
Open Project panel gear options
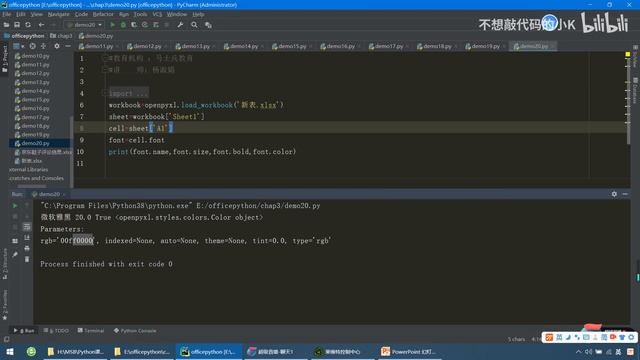pos(57,46)
